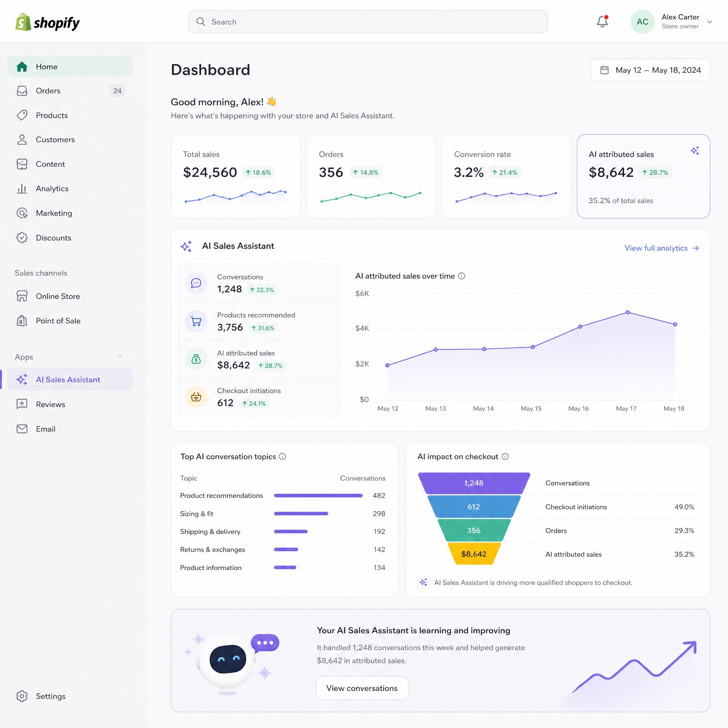Screen dimensions: 728x728
Task: Open the May 12 – May 18 date picker
Action: coord(650,70)
